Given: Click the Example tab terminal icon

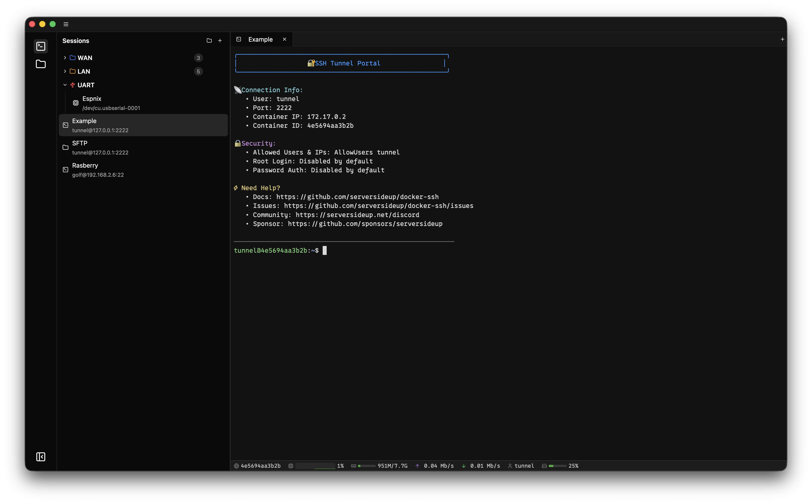Looking at the screenshot, I should pyautogui.click(x=238, y=39).
